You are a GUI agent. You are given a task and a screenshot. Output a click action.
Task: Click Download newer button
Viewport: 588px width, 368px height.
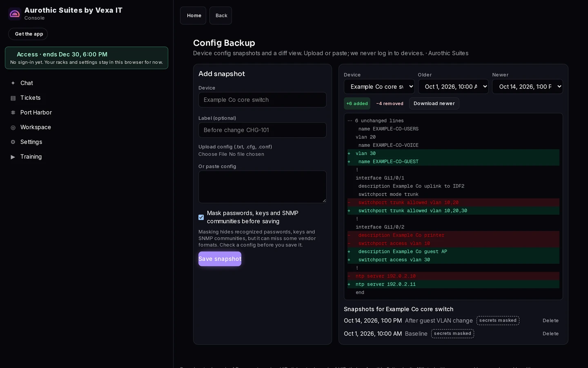[434, 103]
